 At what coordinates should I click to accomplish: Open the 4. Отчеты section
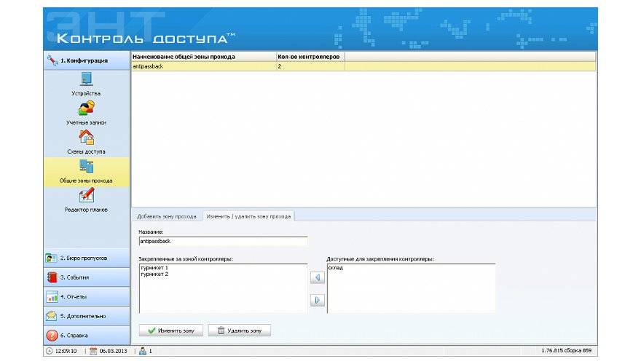(x=87, y=297)
